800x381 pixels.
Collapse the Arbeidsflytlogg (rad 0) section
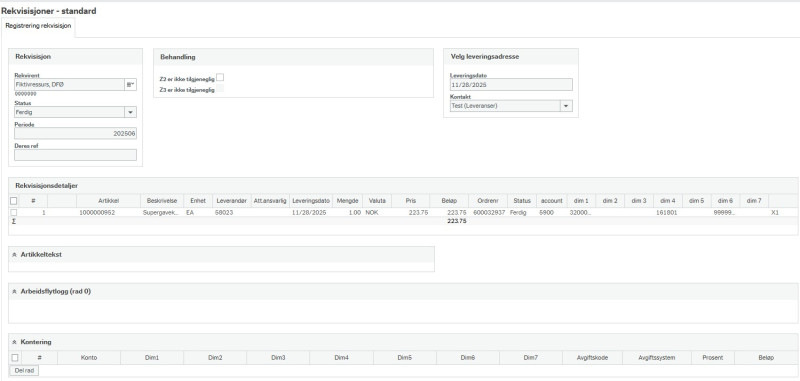coord(14,292)
